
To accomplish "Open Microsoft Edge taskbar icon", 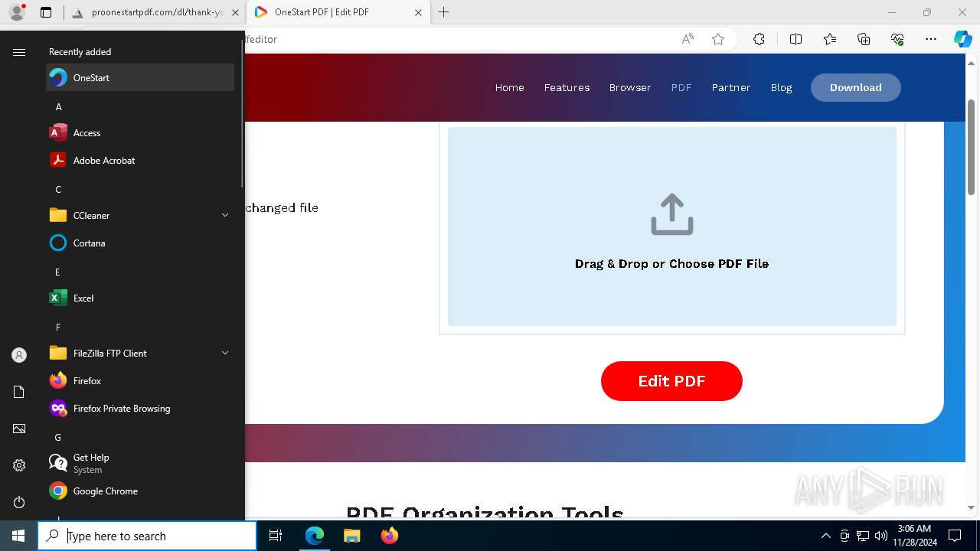I will point(315,536).
